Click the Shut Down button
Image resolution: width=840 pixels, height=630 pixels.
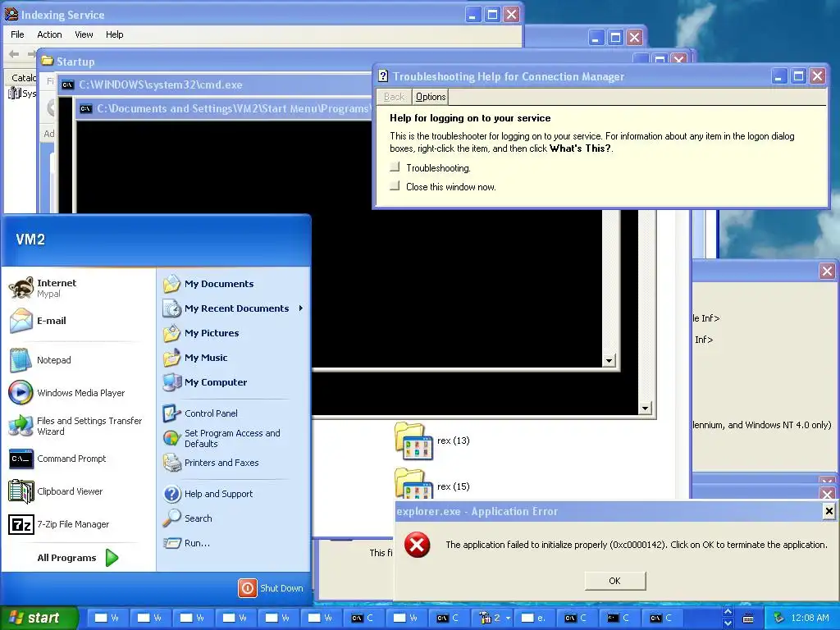(x=271, y=588)
